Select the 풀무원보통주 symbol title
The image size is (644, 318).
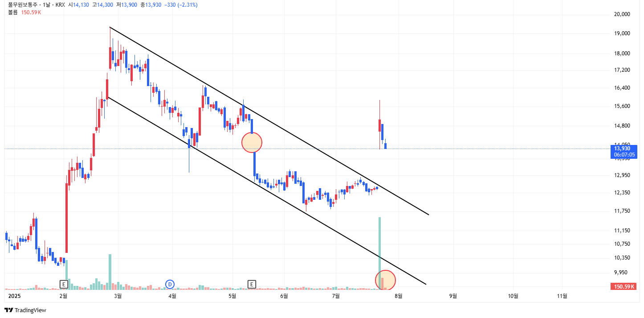click(x=23, y=5)
